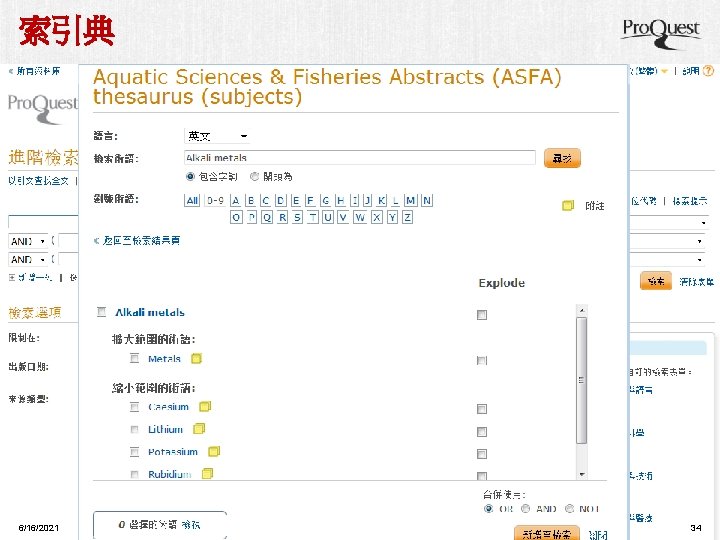This screenshot has height=540, width=720.
Task: Check the Potassium term checkbox
Action: (x=134, y=452)
